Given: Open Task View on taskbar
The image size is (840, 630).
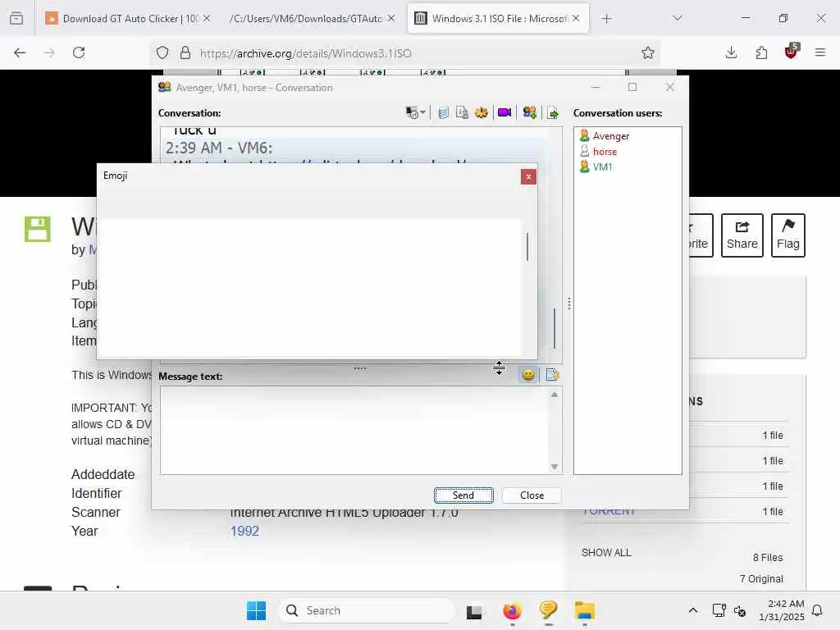Looking at the screenshot, I should coord(474,611).
